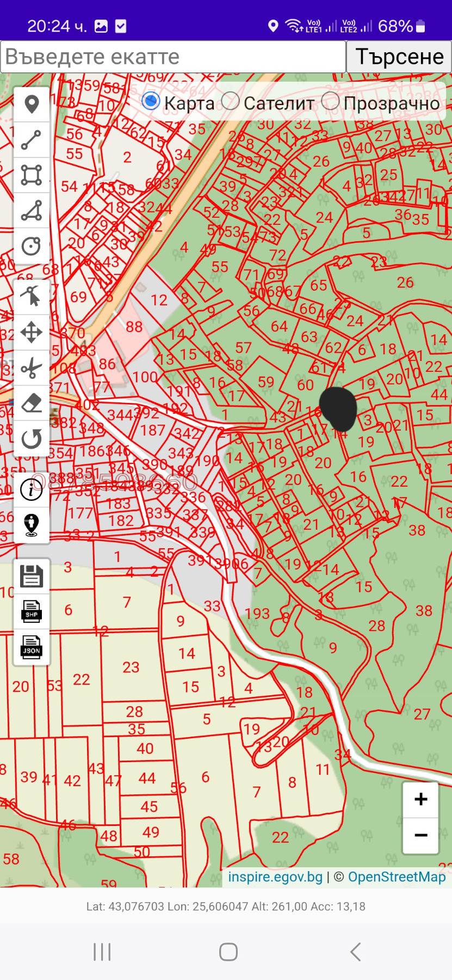Activate the draw polygon tool
452x980 pixels.
[32, 211]
